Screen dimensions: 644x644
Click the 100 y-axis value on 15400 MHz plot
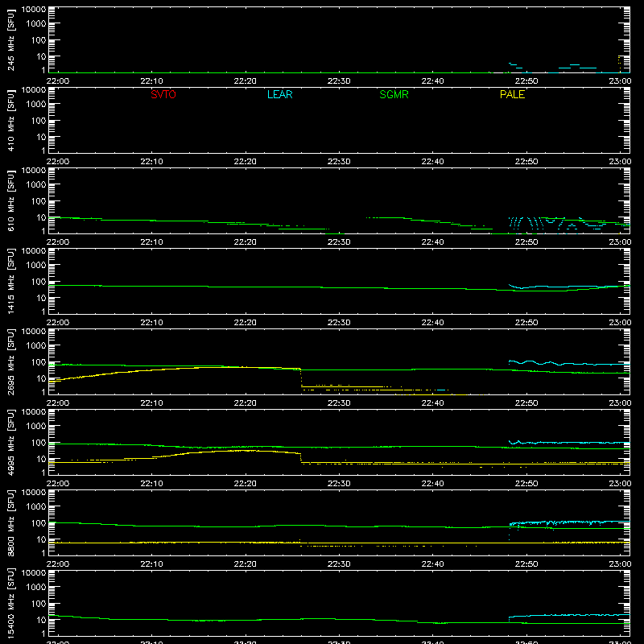point(38,604)
